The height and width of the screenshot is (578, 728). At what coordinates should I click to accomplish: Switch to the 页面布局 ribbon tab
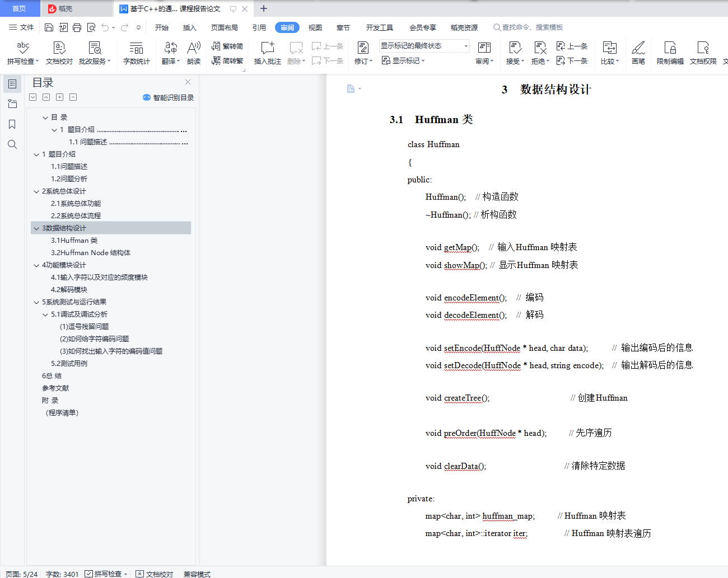pos(225,27)
